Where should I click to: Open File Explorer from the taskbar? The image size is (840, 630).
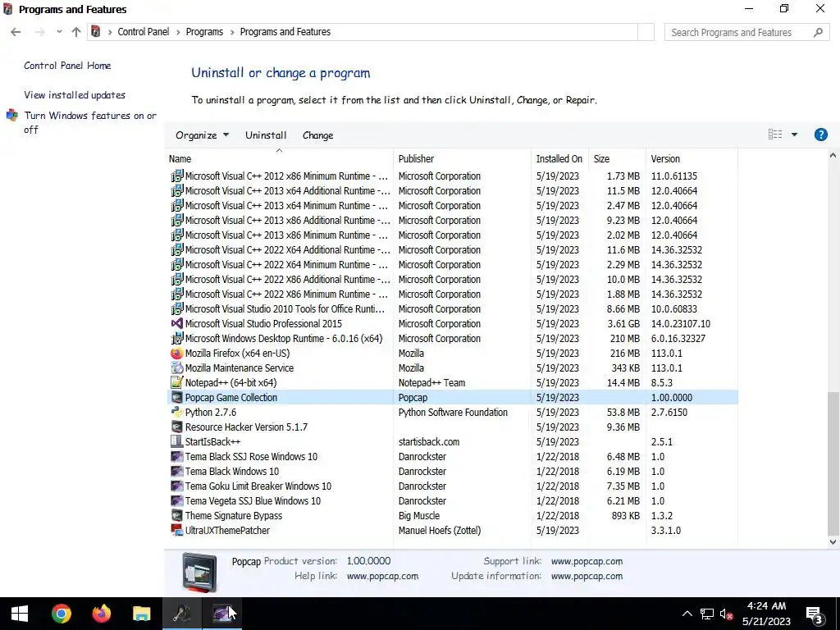(x=141, y=614)
